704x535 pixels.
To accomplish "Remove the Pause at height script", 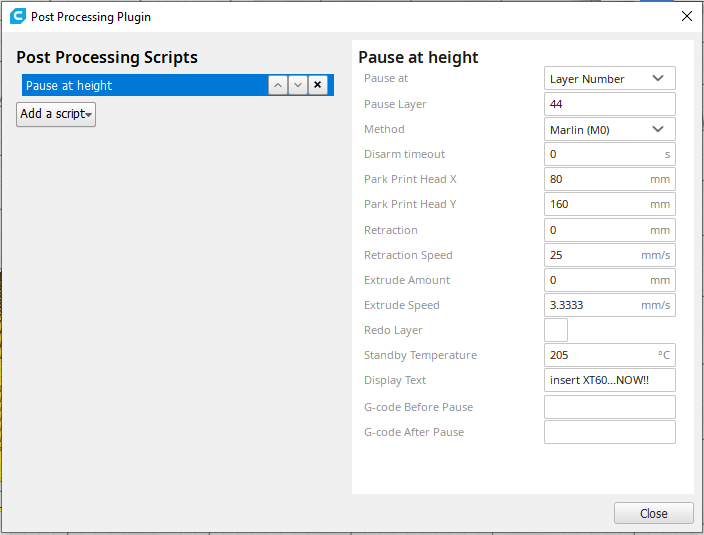I will pos(317,85).
